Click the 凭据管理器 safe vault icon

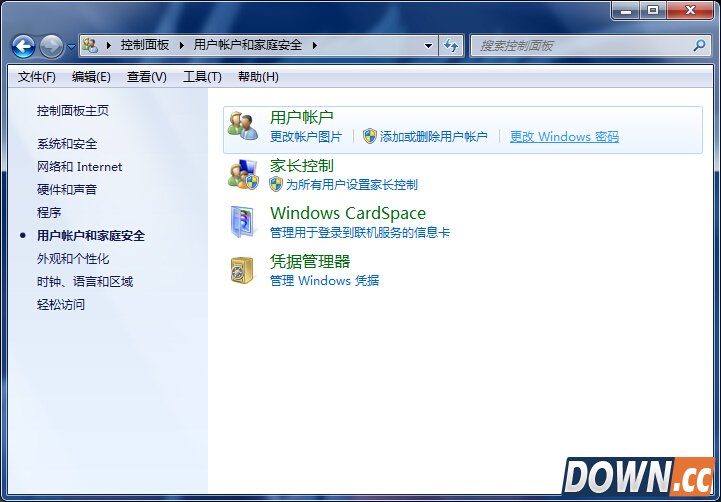point(242,270)
